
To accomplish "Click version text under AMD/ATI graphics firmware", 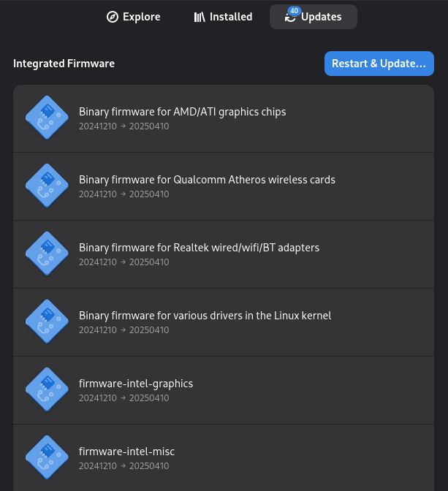I will pyautogui.click(x=124, y=126).
